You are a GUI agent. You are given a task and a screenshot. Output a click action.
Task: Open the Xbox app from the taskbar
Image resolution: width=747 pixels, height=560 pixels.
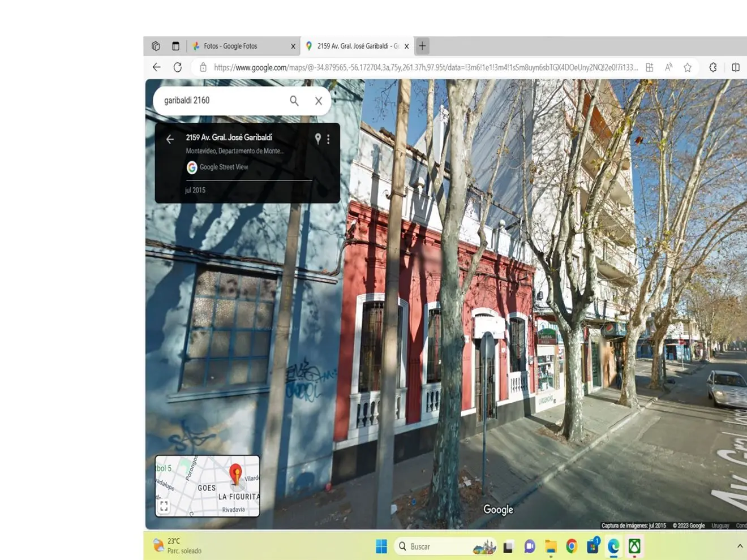coord(634,546)
